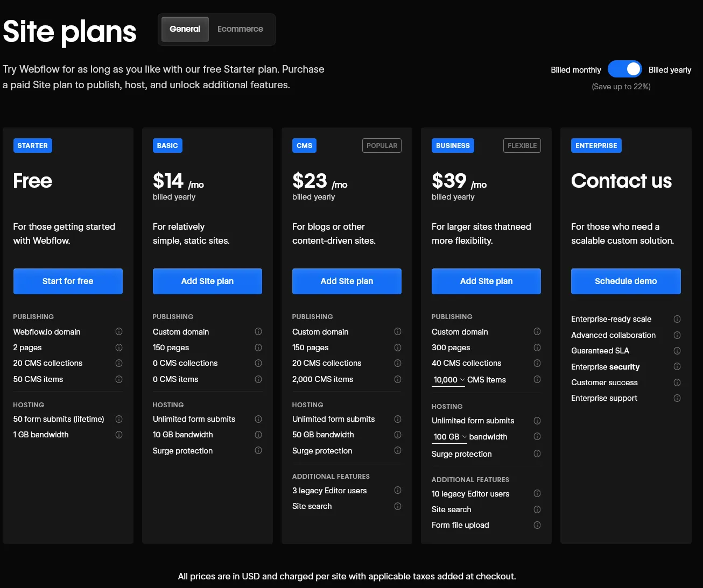Click info icon for Enterprise support

tap(677, 398)
